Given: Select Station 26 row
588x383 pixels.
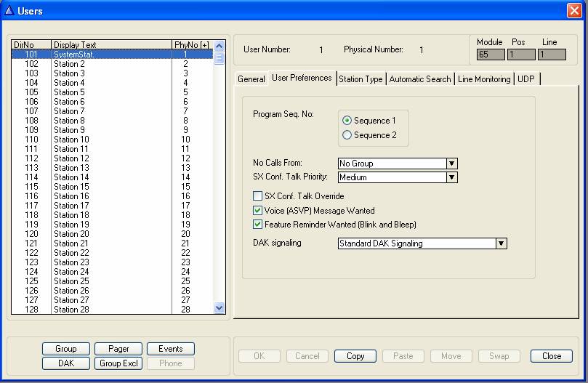Looking at the screenshot, I should coord(112,291).
